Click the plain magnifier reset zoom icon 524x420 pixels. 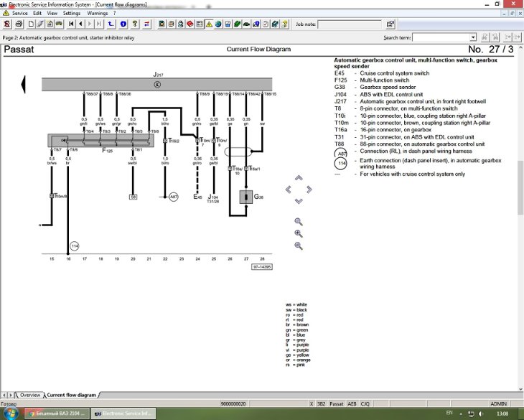(x=299, y=222)
